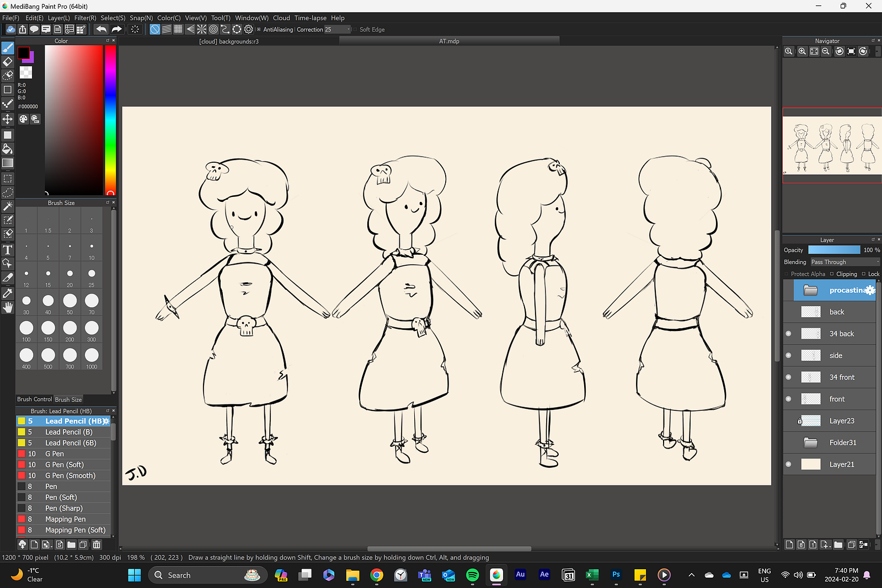882x588 pixels.
Task: Open Spotify from the taskbar
Action: point(473,575)
